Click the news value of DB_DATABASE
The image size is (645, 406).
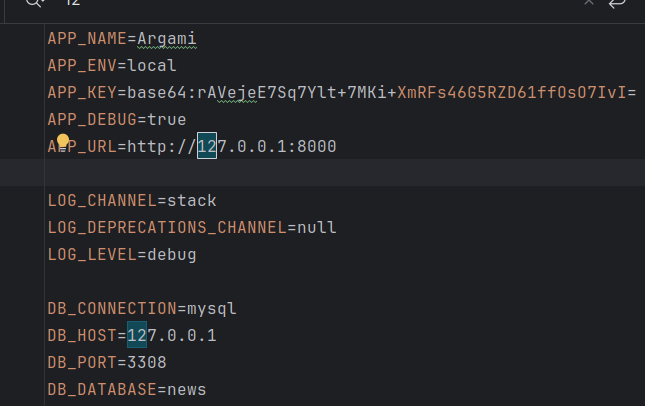187,390
